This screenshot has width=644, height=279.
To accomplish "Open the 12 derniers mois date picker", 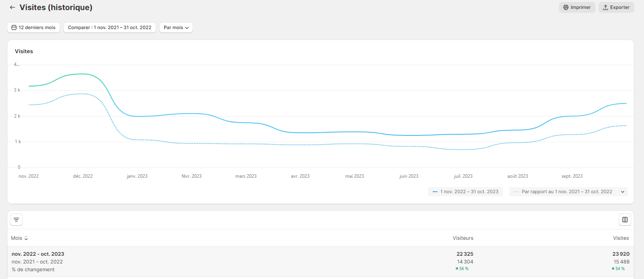I will [33, 28].
